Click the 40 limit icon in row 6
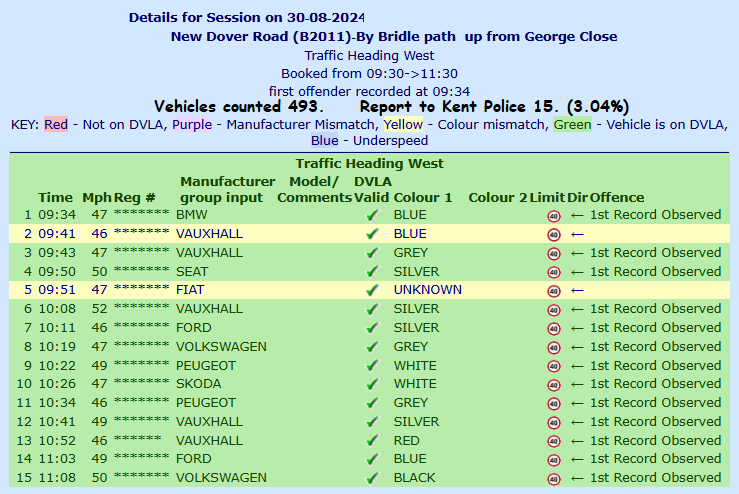This screenshot has width=739, height=494. click(x=554, y=310)
